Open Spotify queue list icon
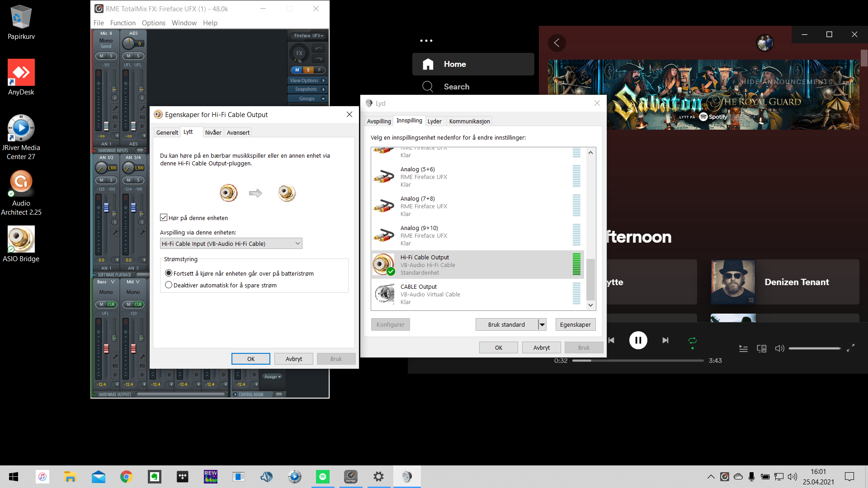This screenshot has width=868, height=488. (743, 348)
